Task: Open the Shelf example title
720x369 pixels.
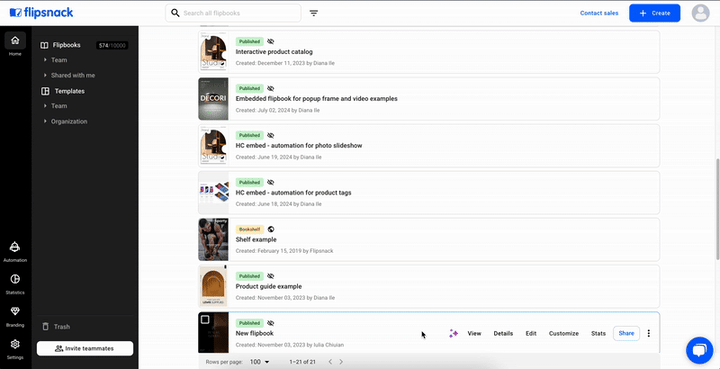Action: pos(256,240)
